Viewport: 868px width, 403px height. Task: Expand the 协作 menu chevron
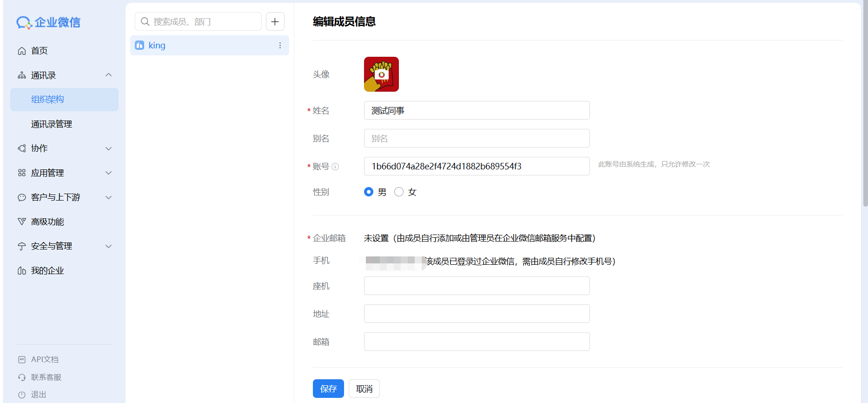click(109, 148)
